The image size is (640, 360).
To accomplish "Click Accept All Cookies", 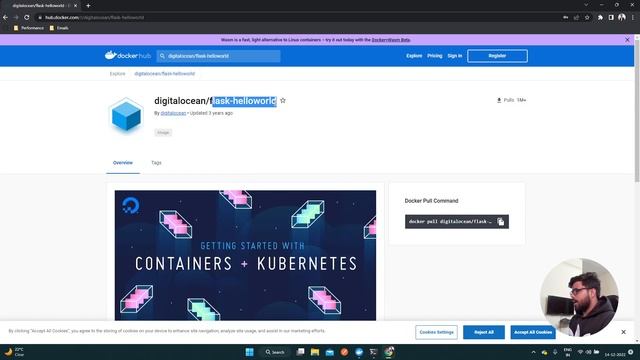I will pyautogui.click(x=533, y=332).
